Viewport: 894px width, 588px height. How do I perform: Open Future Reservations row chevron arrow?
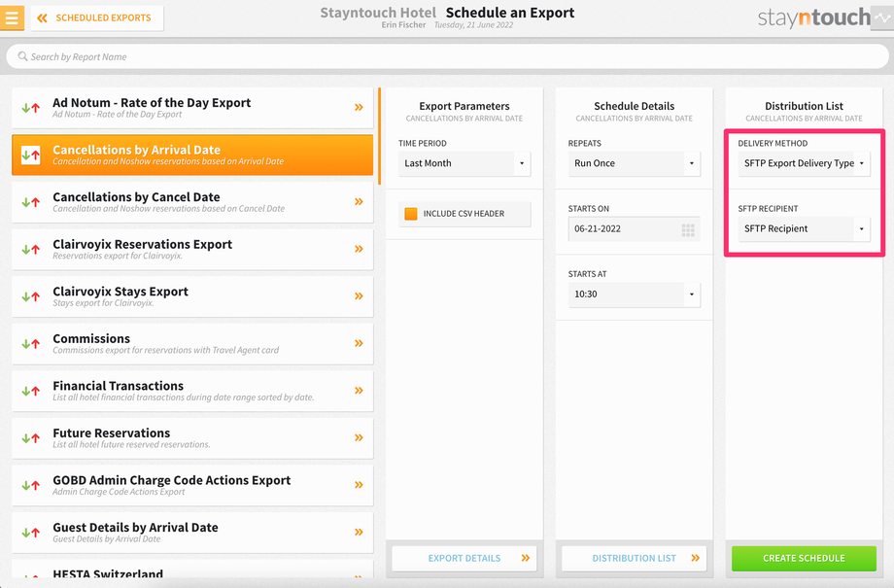coord(359,438)
